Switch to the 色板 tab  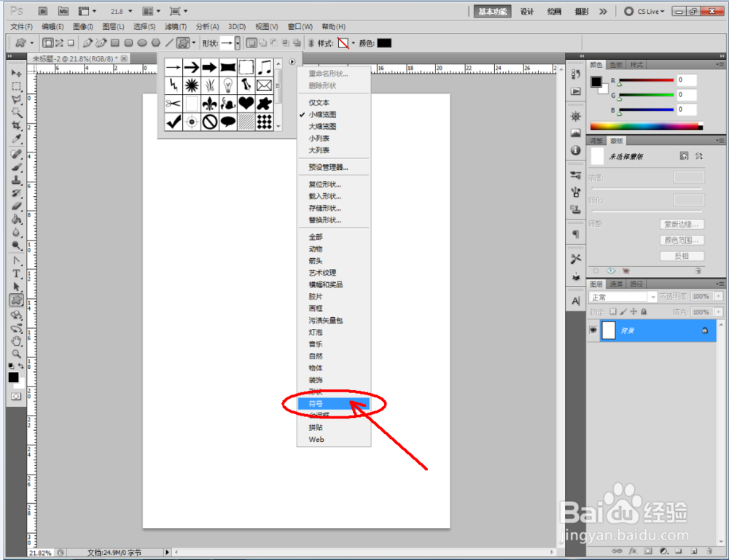pyautogui.click(x=615, y=65)
